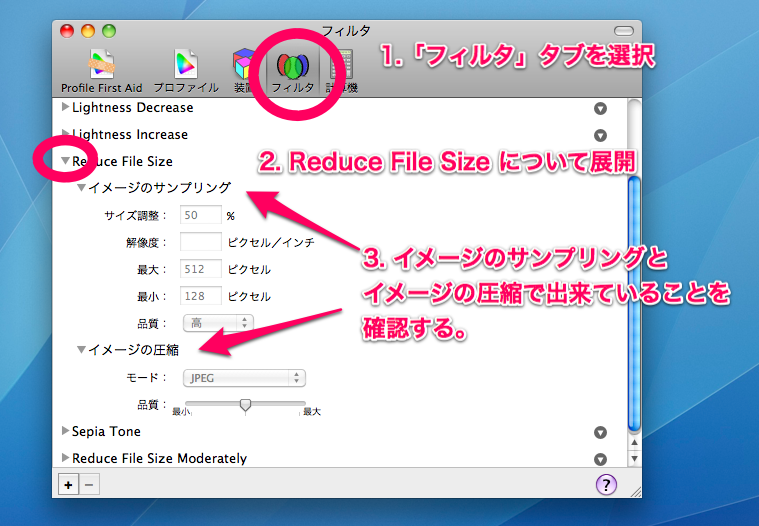Click the plus button to add filter
Screen dimensions: 759x526
(68, 484)
